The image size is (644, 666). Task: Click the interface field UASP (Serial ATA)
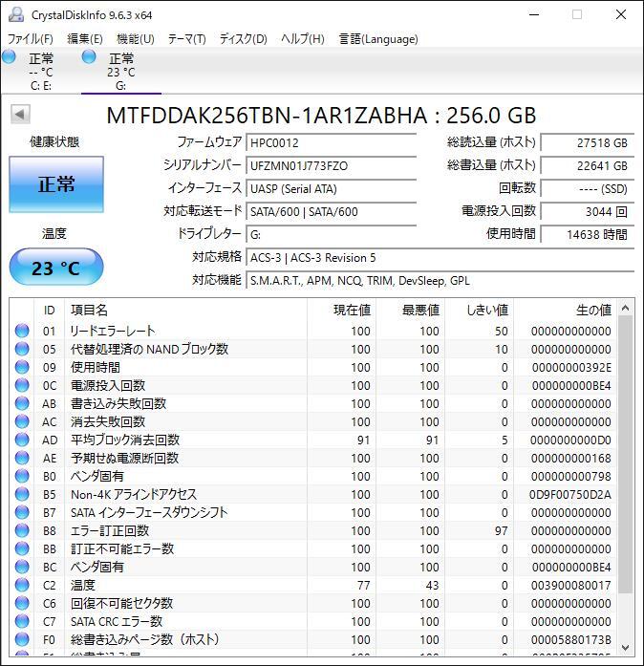coord(331,188)
